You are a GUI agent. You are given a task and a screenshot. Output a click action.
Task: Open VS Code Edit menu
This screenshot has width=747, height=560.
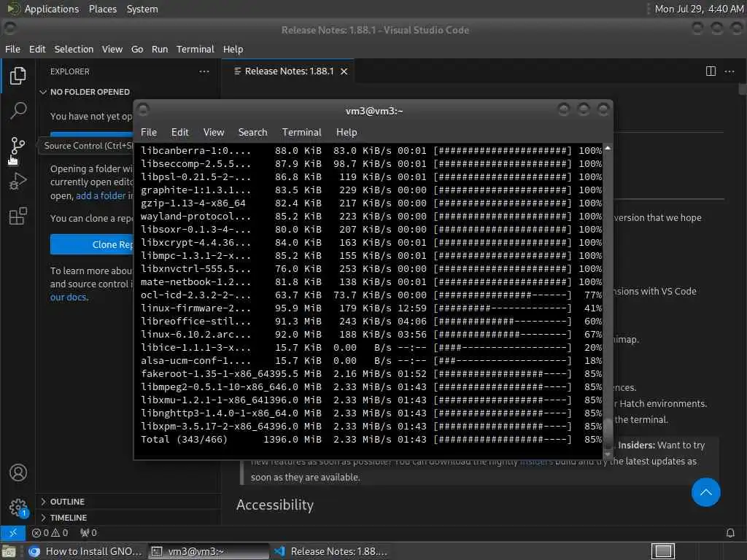(37, 49)
